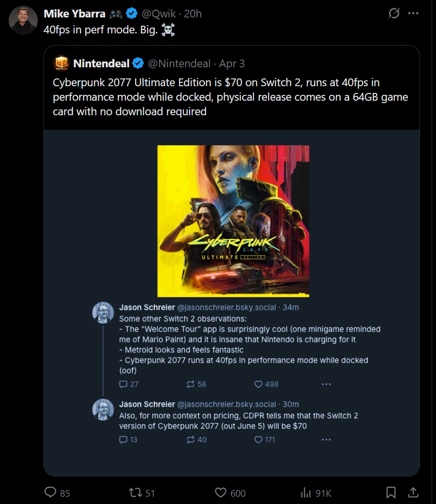
Task: Click Jason Schreier's first embedded post avatar
Action: tap(103, 313)
